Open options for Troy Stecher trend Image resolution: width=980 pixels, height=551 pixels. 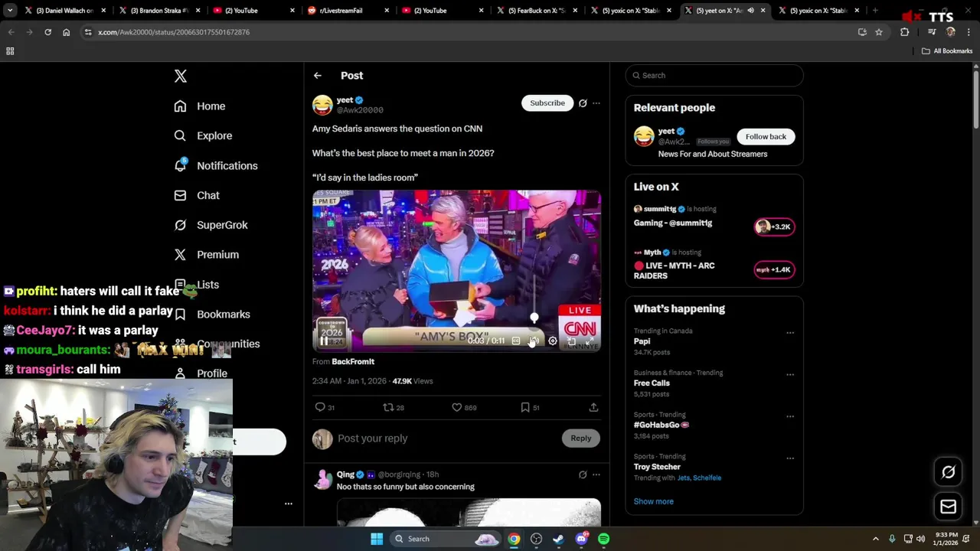pos(790,458)
